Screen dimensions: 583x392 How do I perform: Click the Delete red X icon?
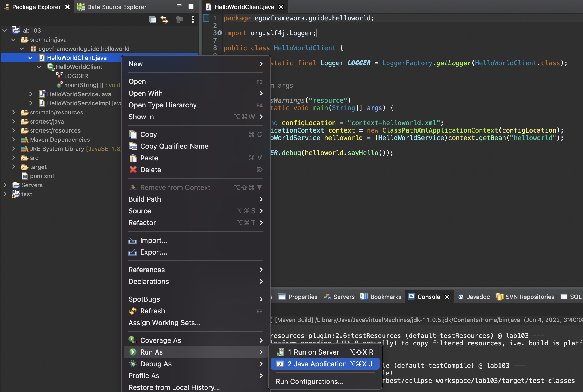(x=133, y=170)
